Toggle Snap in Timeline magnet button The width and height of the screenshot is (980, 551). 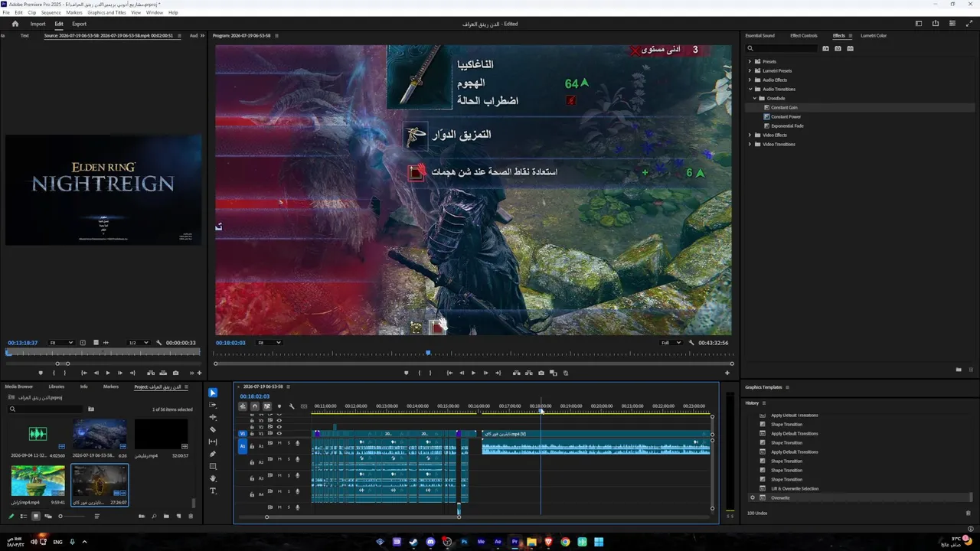tap(255, 406)
